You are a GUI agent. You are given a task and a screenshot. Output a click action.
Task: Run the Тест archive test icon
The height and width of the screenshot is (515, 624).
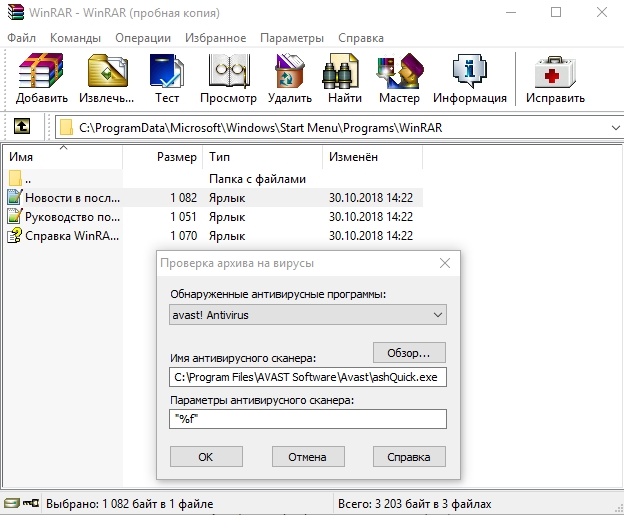(167, 71)
